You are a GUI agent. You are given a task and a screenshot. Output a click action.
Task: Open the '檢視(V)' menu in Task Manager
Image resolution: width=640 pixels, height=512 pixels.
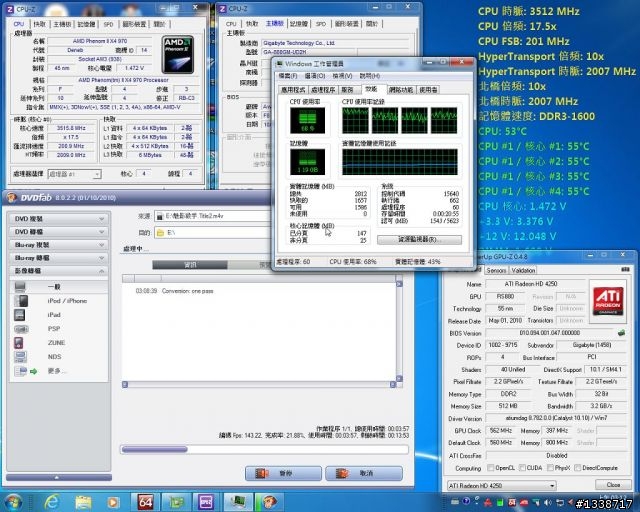click(x=342, y=76)
